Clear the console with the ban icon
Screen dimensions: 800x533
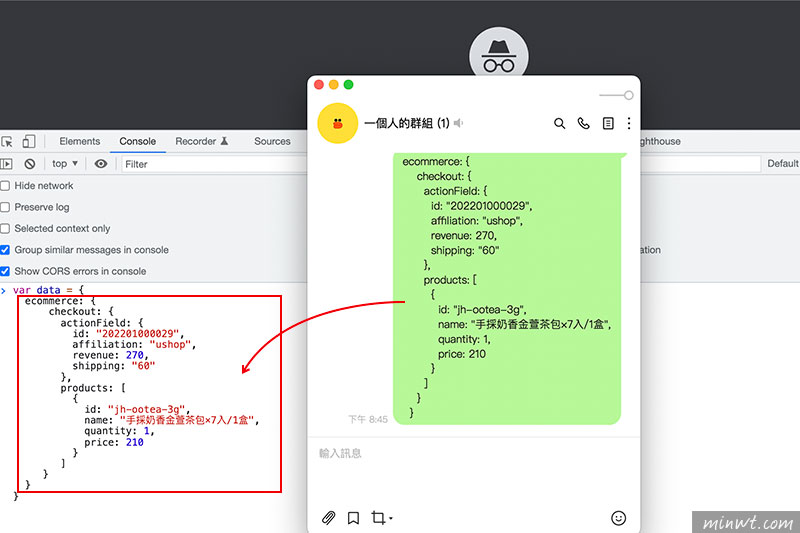[x=30, y=164]
